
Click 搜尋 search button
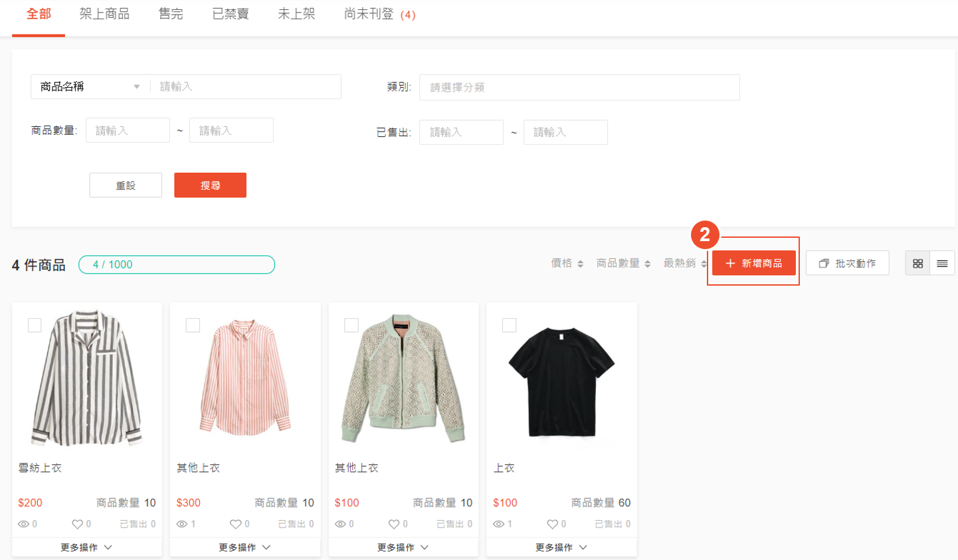click(210, 185)
